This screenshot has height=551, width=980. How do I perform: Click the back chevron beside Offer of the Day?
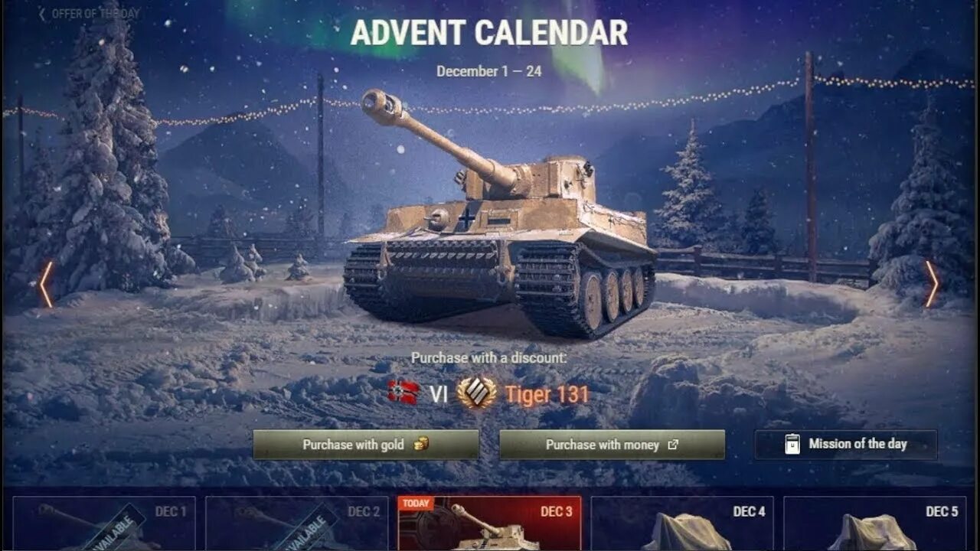pyautogui.click(x=41, y=14)
